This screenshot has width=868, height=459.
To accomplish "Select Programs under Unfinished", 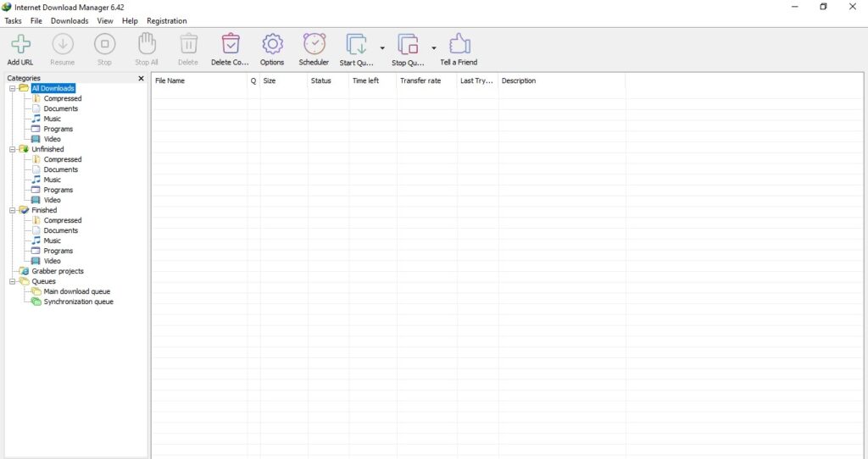I will (x=58, y=190).
